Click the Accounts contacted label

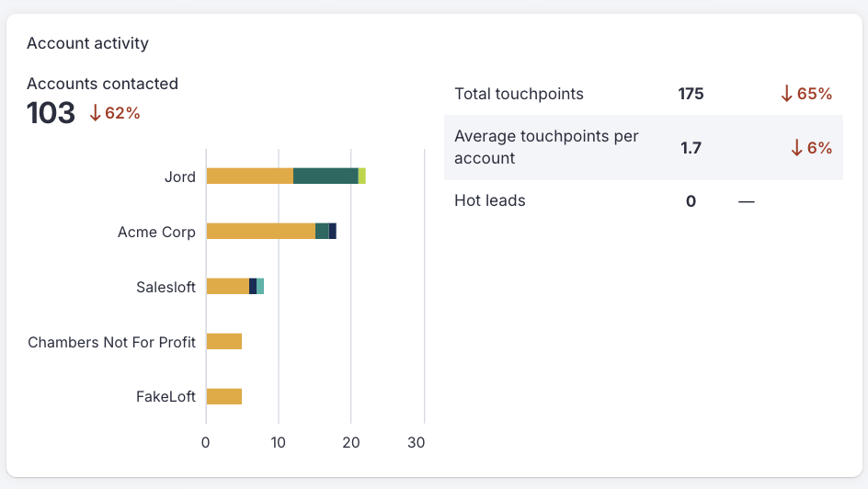(102, 84)
